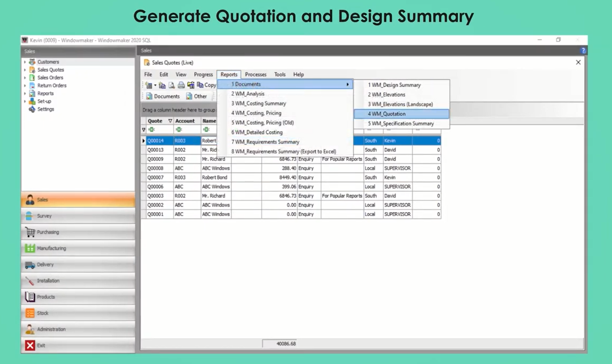Viewport: 612px width, 364px height.
Task: Select WM_Quotation from the Documents submenu
Action: [x=387, y=114]
